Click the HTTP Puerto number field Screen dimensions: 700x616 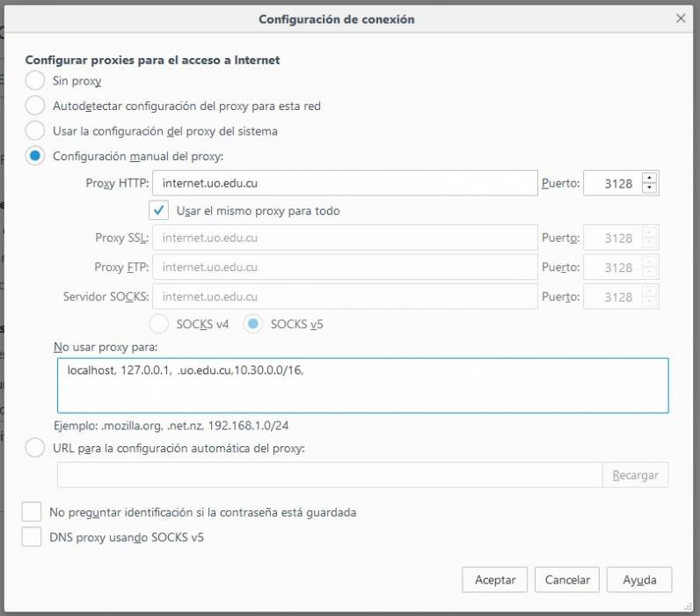(x=611, y=183)
